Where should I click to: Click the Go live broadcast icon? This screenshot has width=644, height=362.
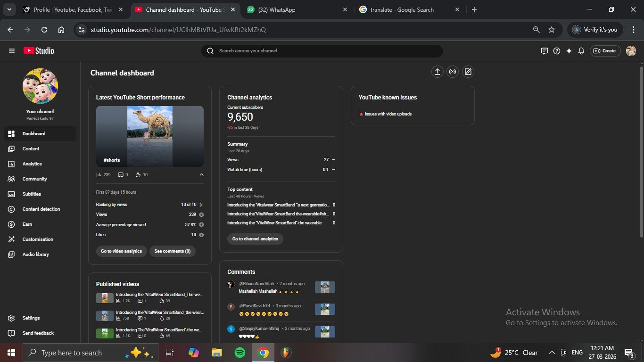point(453,72)
